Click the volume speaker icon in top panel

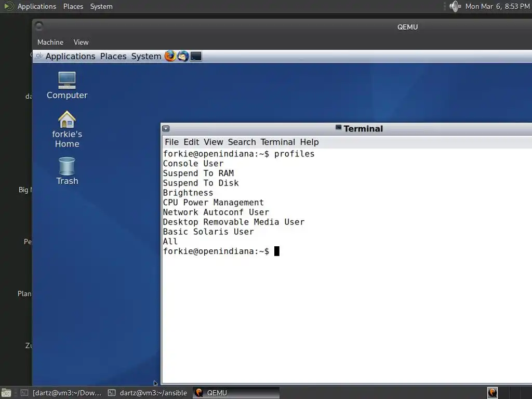[455, 6]
